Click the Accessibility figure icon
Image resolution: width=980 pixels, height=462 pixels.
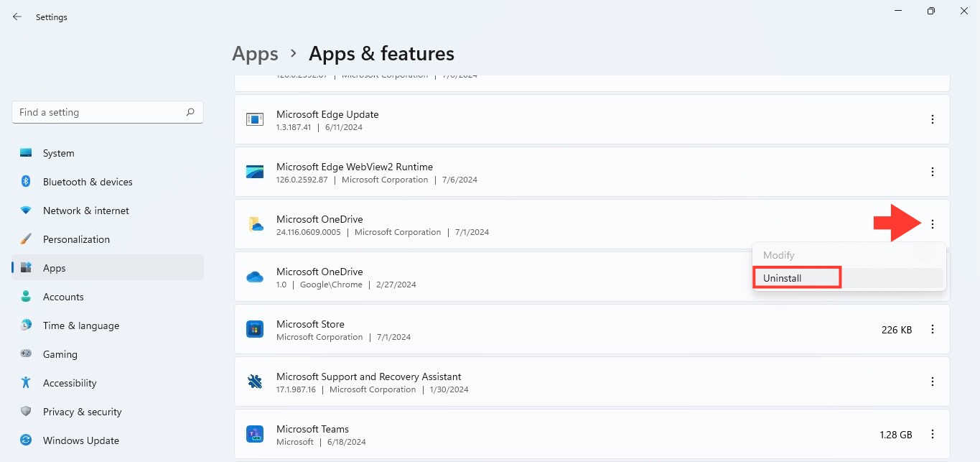[26, 383]
